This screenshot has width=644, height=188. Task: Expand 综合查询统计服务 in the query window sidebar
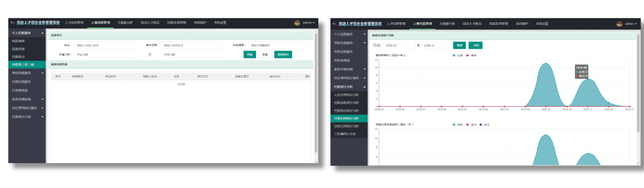pos(43,108)
